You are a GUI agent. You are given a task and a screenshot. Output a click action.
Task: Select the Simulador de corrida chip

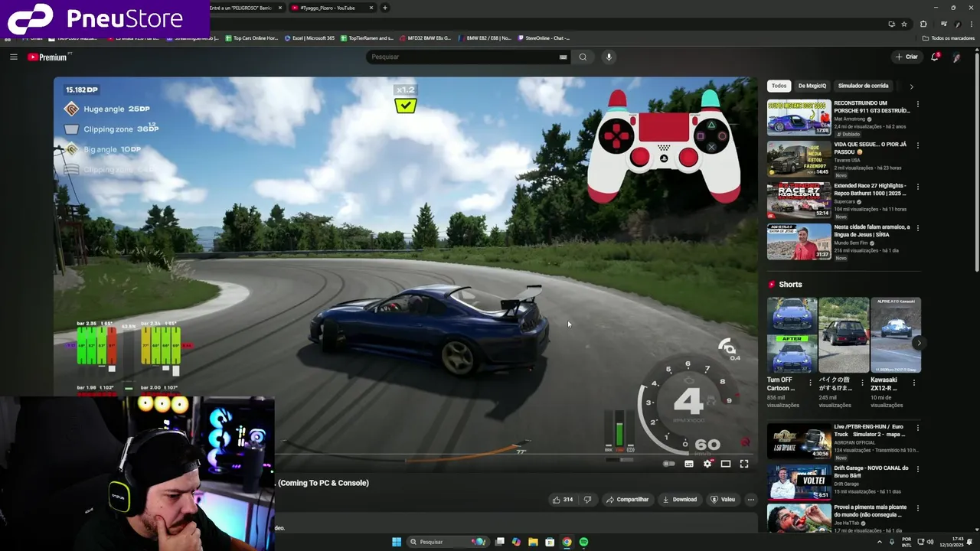coord(863,86)
